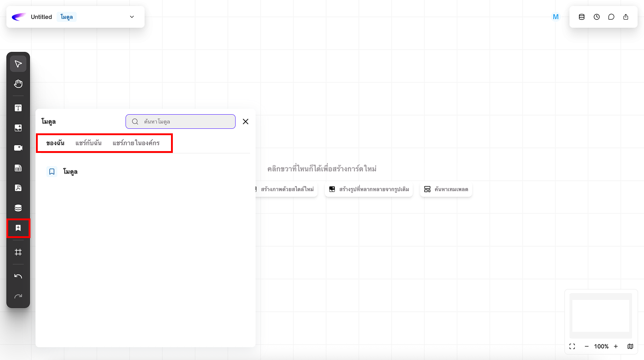
Task: Click สร้างรูปที่หลากหลายจากรูปเดิม button
Action: (x=369, y=189)
